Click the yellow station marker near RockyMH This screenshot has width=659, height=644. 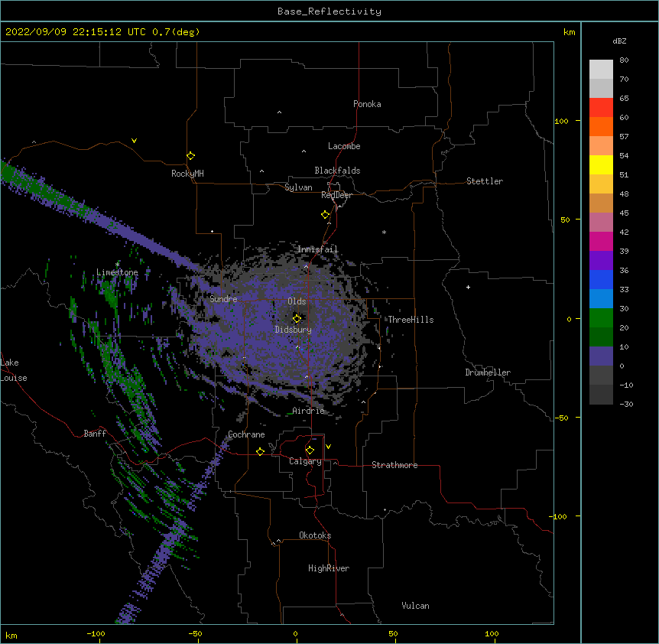pyautogui.click(x=190, y=155)
